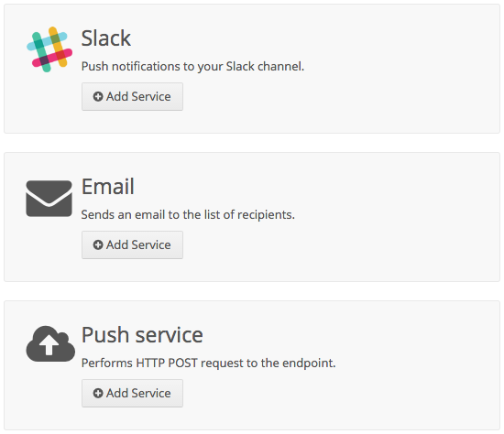
Task: Click the 'Sends an email to the list' description
Action: [188, 214]
